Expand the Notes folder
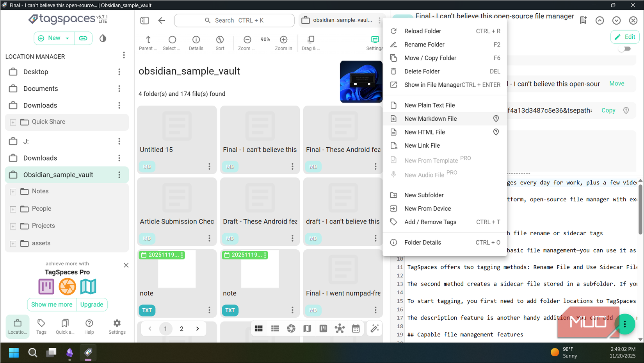 (13, 191)
